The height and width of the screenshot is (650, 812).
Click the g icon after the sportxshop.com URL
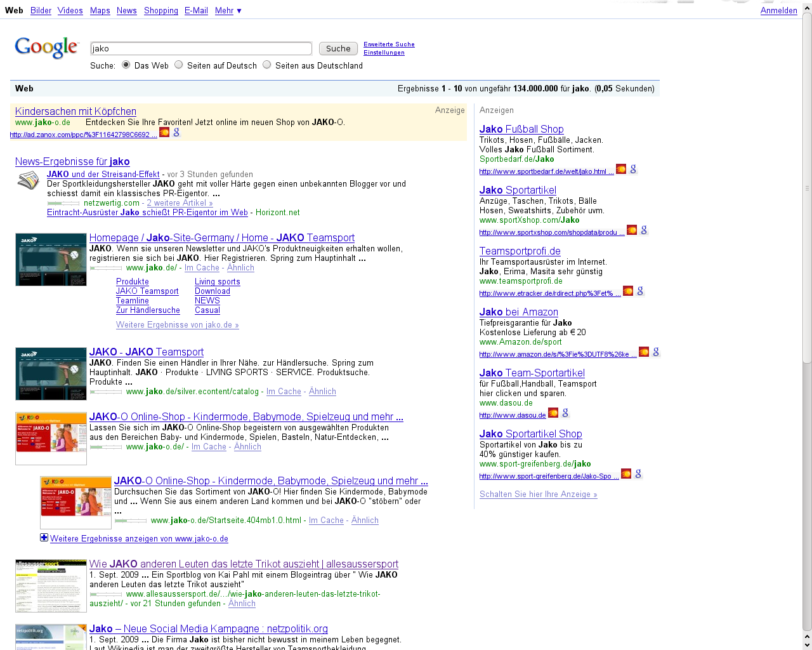coord(644,230)
